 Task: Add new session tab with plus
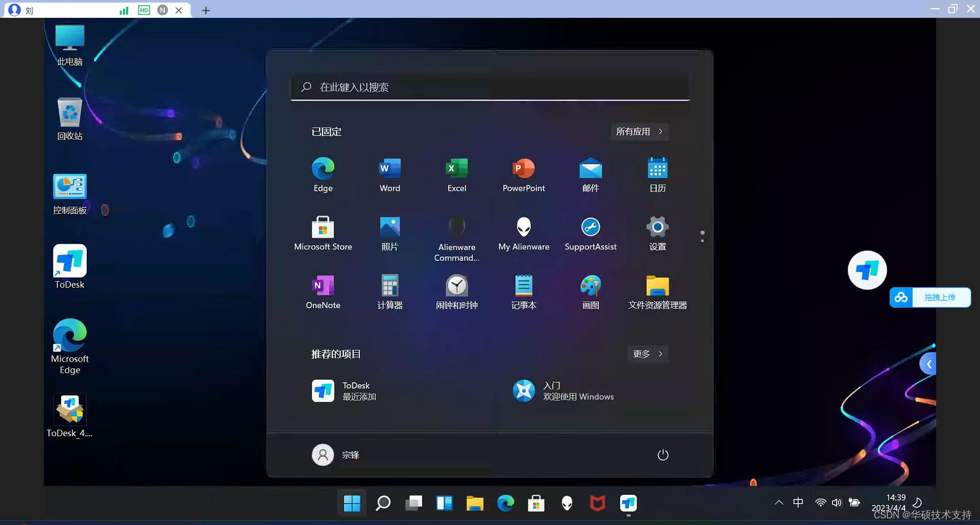coord(206,10)
